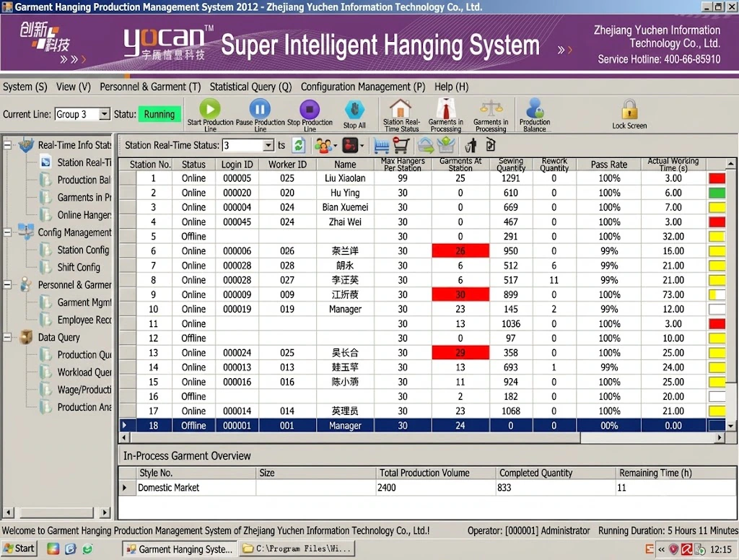Click the basket with green diamond icon
The width and height of the screenshot is (739, 560).
point(446,146)
